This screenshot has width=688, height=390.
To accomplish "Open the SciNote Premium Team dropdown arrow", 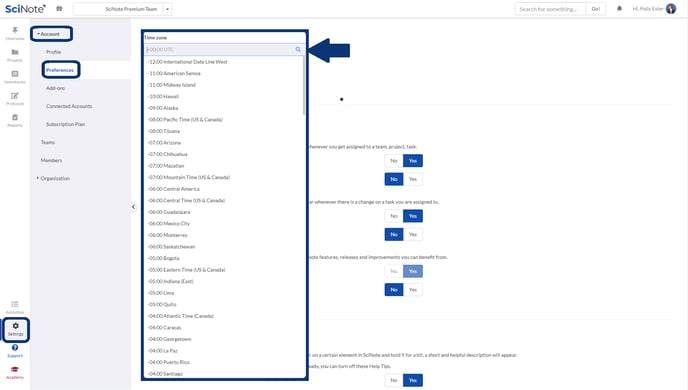I will click(x=168, y=9).
